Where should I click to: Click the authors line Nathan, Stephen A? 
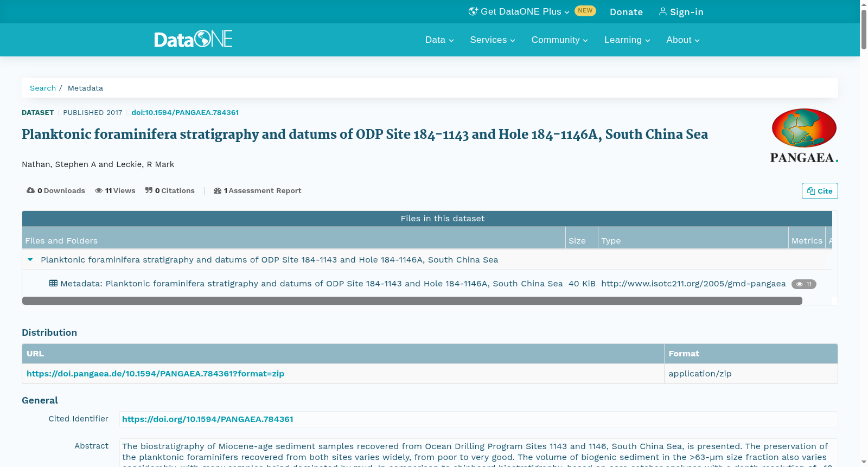98,164
